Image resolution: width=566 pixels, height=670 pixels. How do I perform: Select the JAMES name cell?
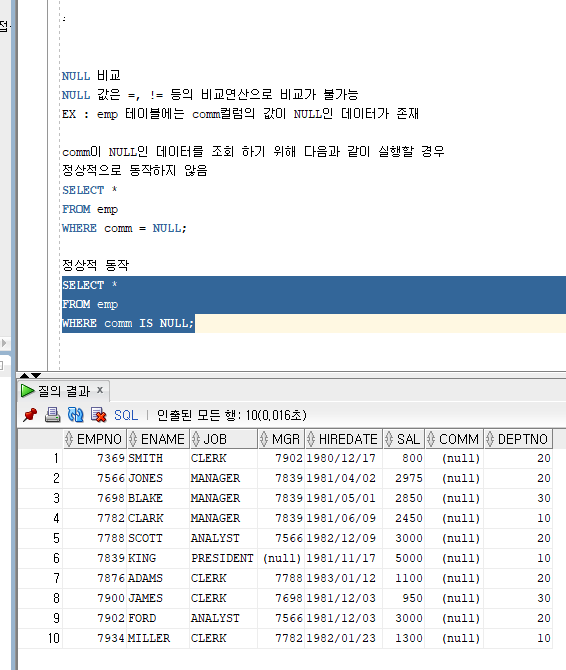pyautogui.click(x=158, y=598)
